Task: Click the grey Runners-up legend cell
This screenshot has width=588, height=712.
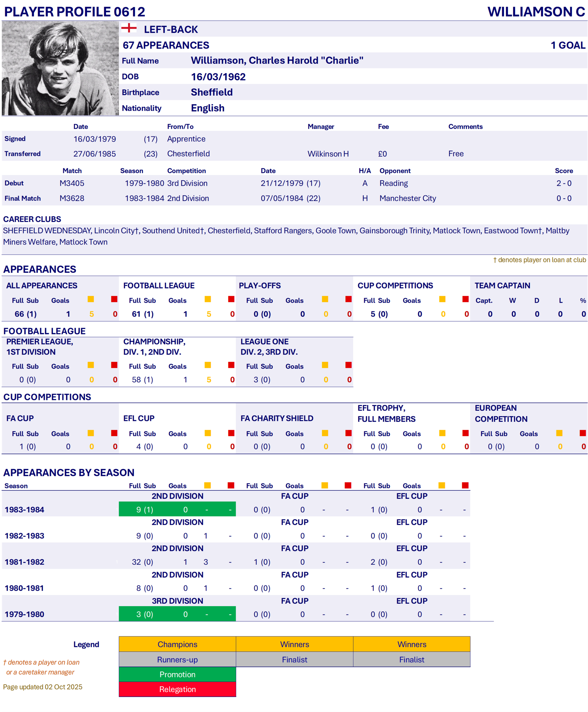Action: click(x=177, y=659)
